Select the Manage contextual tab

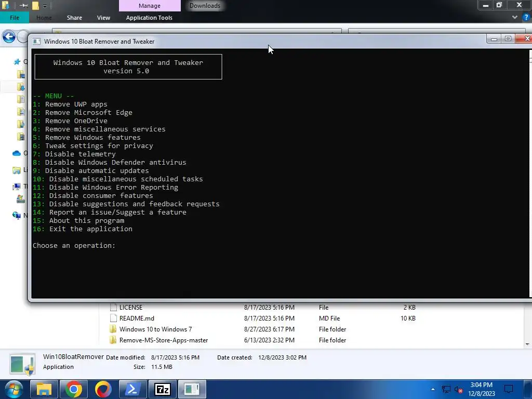coord(149,6)
